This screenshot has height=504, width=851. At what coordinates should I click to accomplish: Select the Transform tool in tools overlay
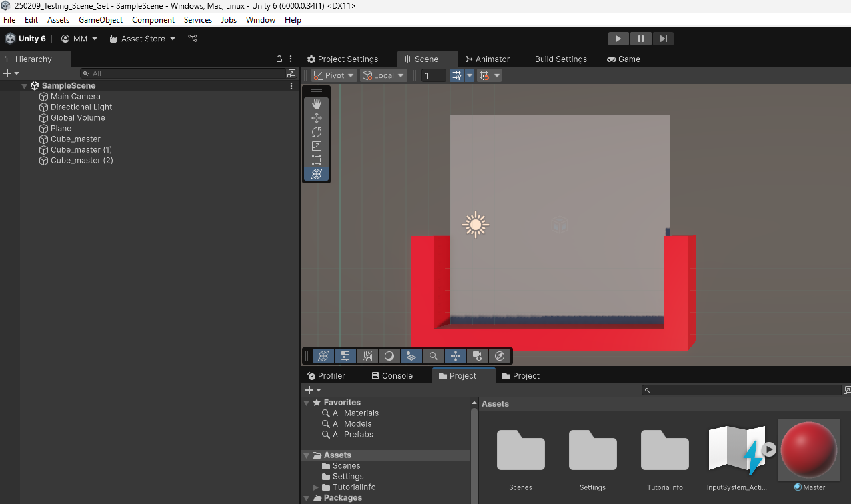click(317, 174)
